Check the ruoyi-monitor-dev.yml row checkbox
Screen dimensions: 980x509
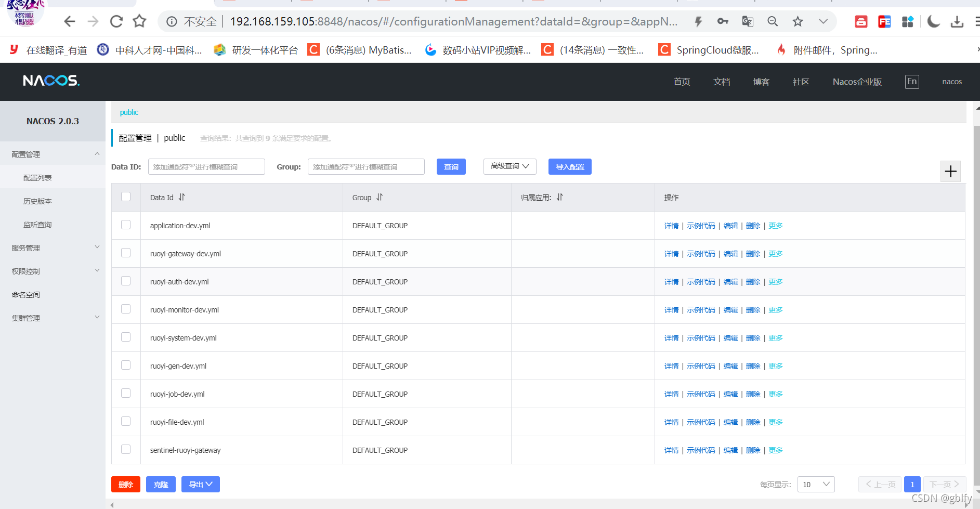tap(126, 309)
